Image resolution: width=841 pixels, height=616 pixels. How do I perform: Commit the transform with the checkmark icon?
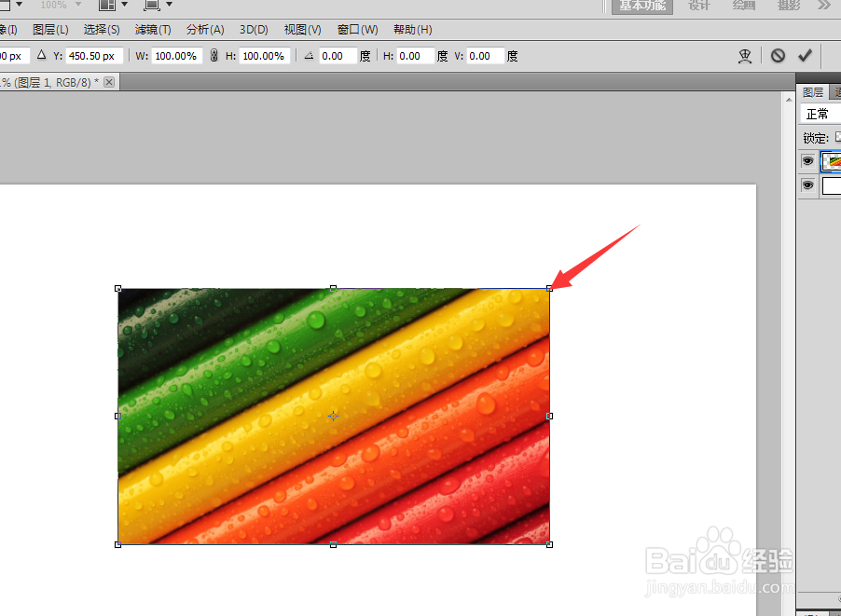click(805, 56)
